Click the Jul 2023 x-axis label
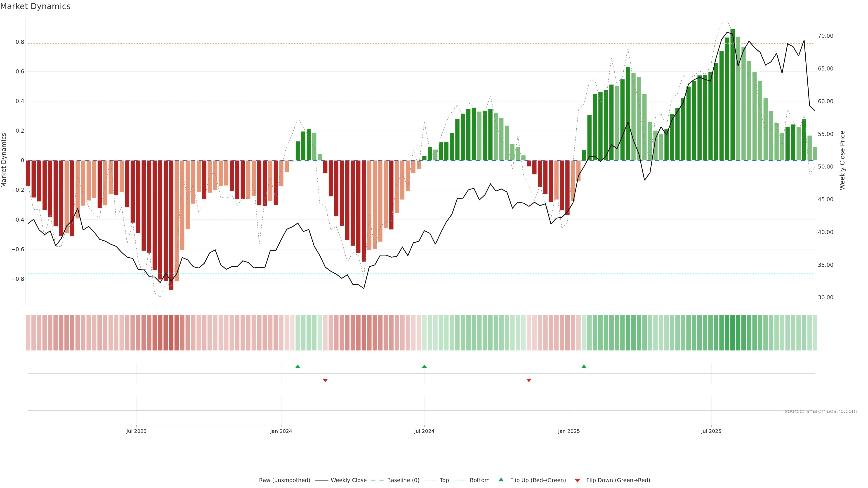Screen dimensions: 868x488 coord(137,431)
